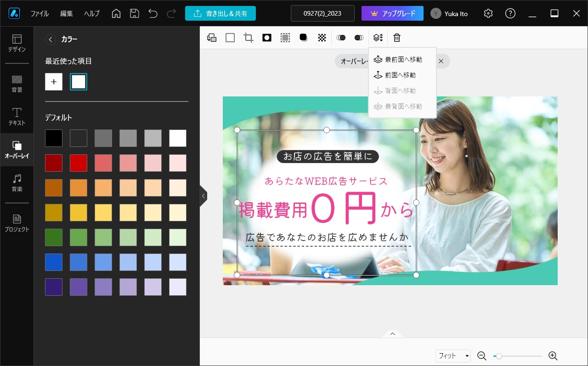This screenshot has width=588, height=366.
Task: Collapse the left color panel
Action: point(204,196)
